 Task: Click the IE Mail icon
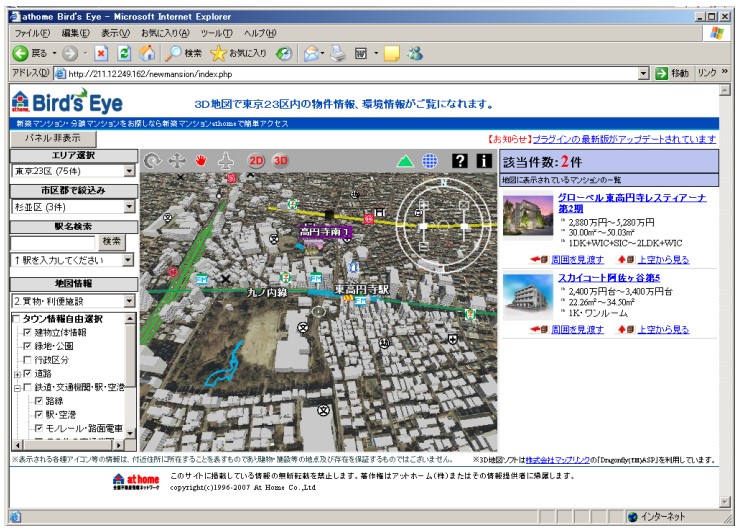tap(311, 54)
